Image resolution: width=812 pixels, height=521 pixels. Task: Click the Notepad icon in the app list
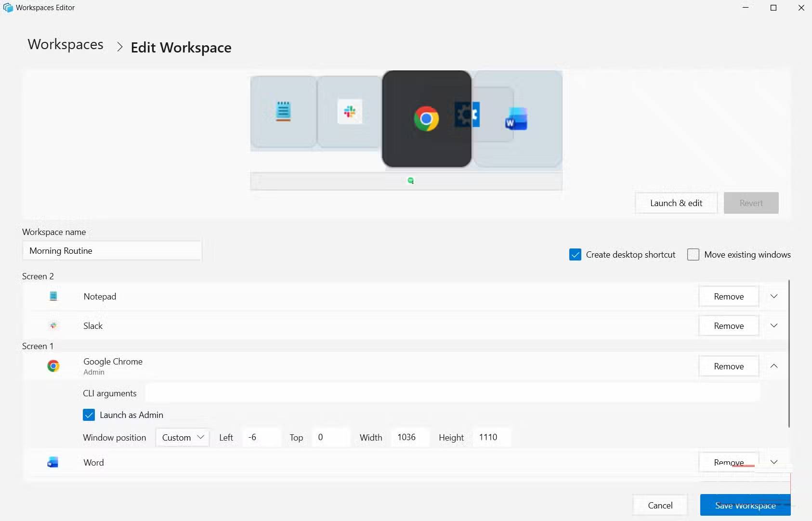(53, 296)
